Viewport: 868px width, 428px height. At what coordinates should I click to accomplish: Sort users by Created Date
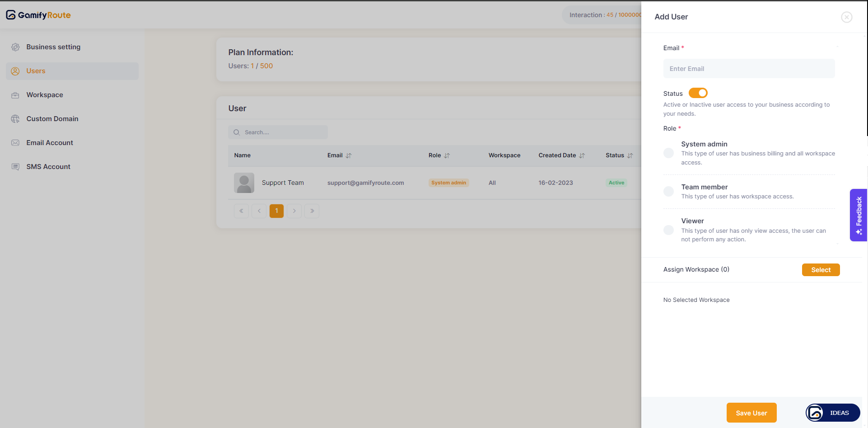pos(582,155)
